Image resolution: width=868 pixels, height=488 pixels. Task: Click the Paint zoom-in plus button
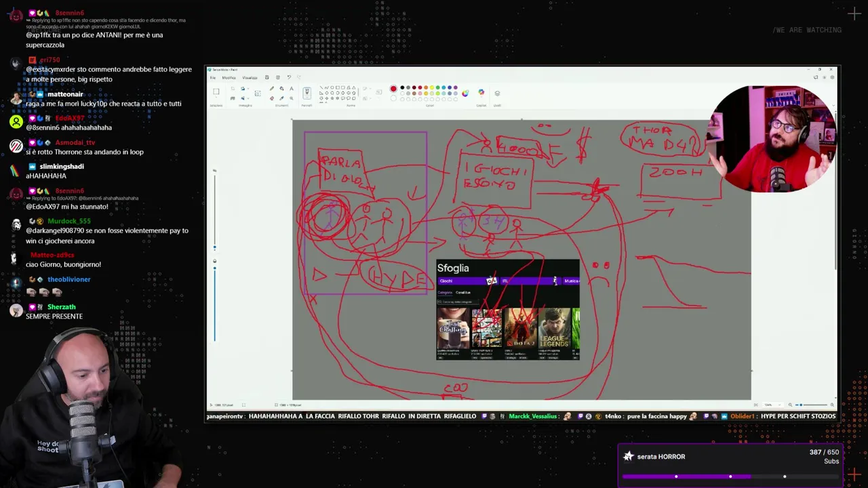832,405
